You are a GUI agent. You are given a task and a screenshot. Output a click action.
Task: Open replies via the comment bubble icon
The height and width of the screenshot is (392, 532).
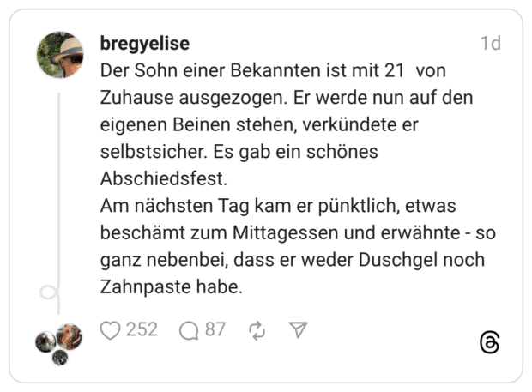tap(189, 330)
